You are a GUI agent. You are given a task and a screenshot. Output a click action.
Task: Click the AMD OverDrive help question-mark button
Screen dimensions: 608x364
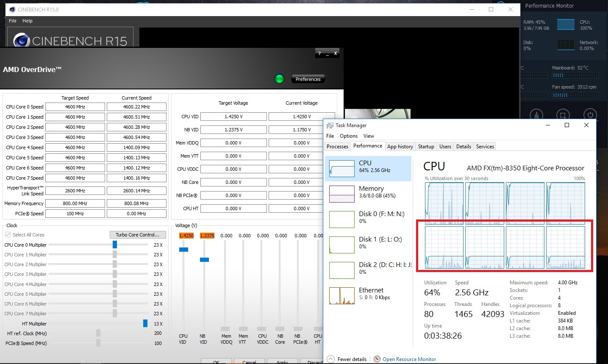coord(319,53)
